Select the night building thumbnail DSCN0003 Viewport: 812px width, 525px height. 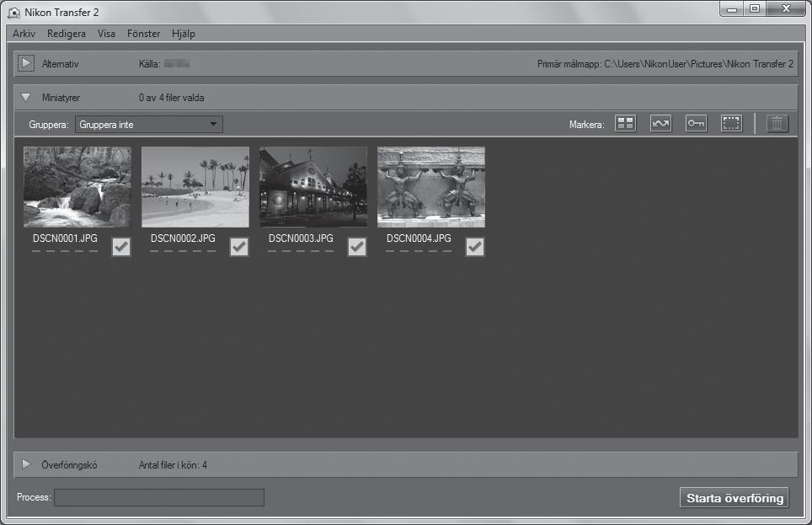(313, 187)
